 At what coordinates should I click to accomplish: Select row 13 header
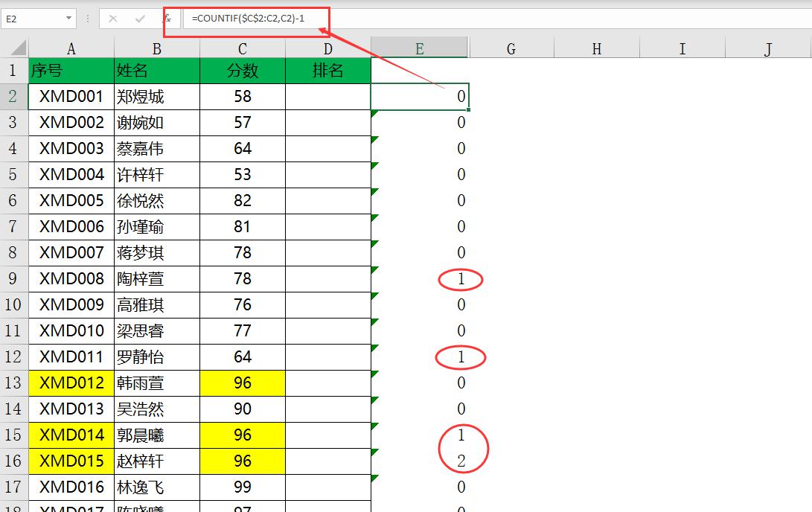coord(13,383)
